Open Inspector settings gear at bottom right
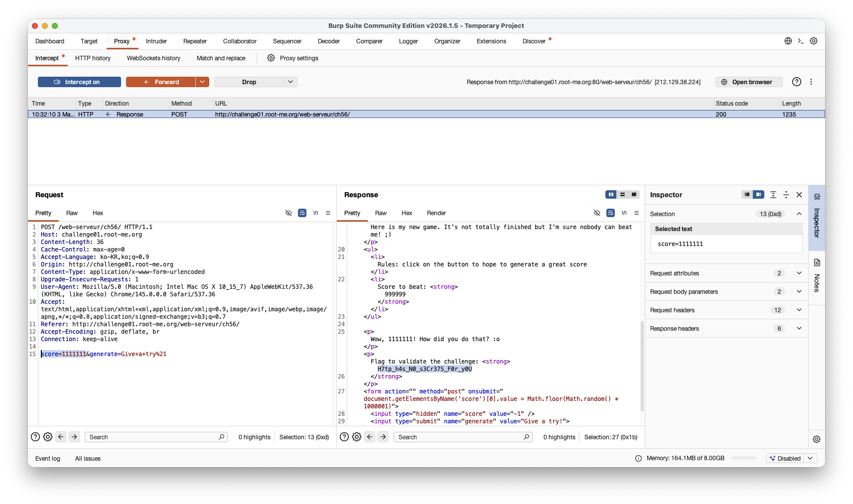This screenshot has width=853, height=504. [817, 439]
